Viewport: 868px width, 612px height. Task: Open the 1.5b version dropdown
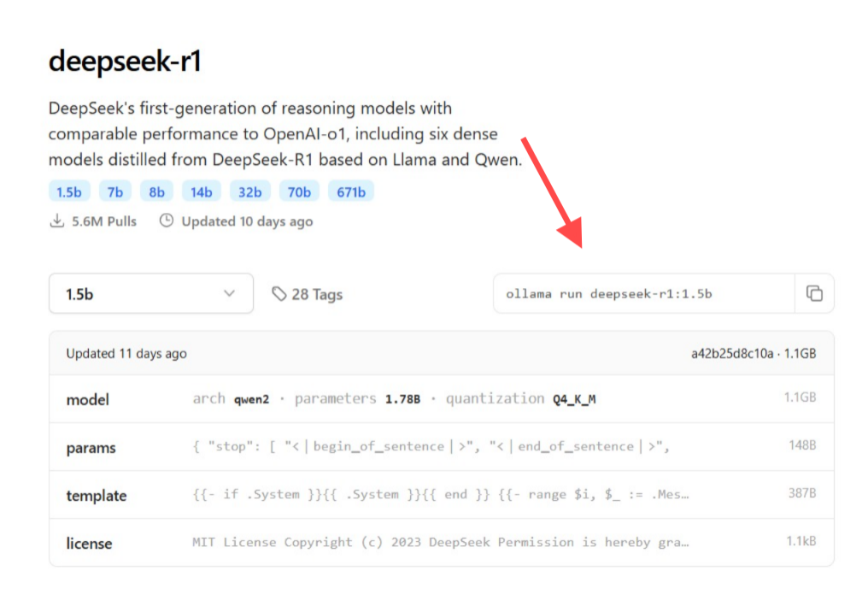[x=151, y=293]
